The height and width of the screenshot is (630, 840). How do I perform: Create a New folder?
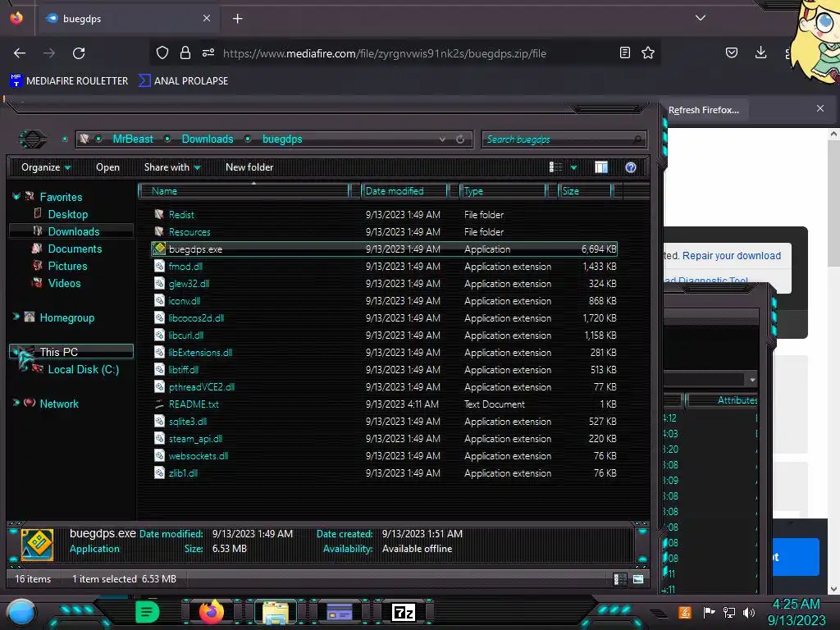point(249,167)
